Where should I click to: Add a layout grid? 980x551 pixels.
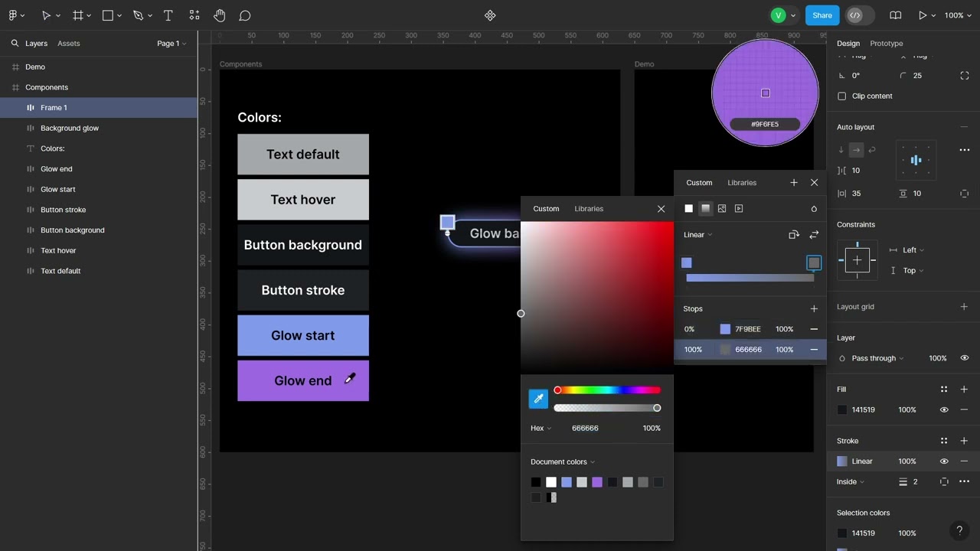pyautogui.click(x=964, y=307)
